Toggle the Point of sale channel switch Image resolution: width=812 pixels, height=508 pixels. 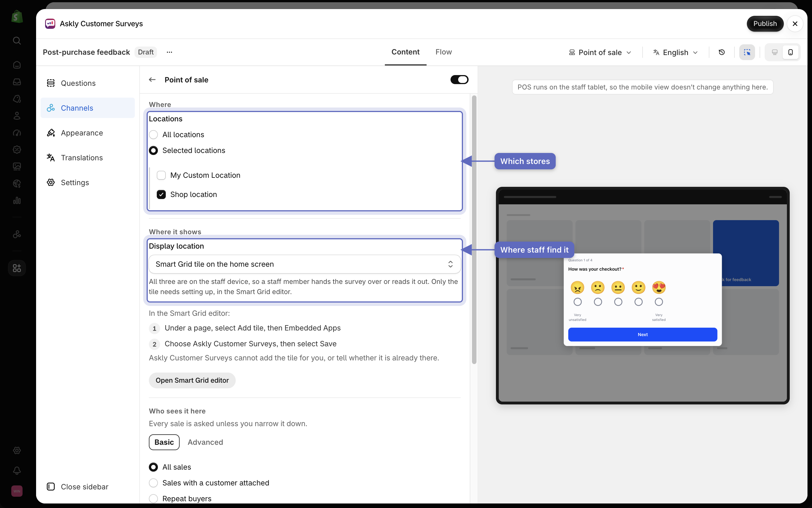(x=459, y=80)
